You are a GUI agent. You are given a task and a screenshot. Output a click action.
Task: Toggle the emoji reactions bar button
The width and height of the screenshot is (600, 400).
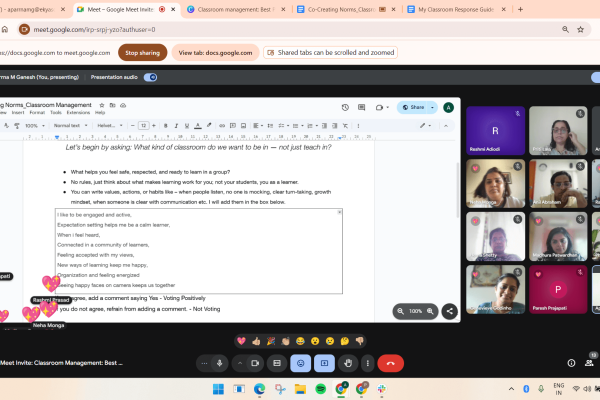tap(298, 363)
